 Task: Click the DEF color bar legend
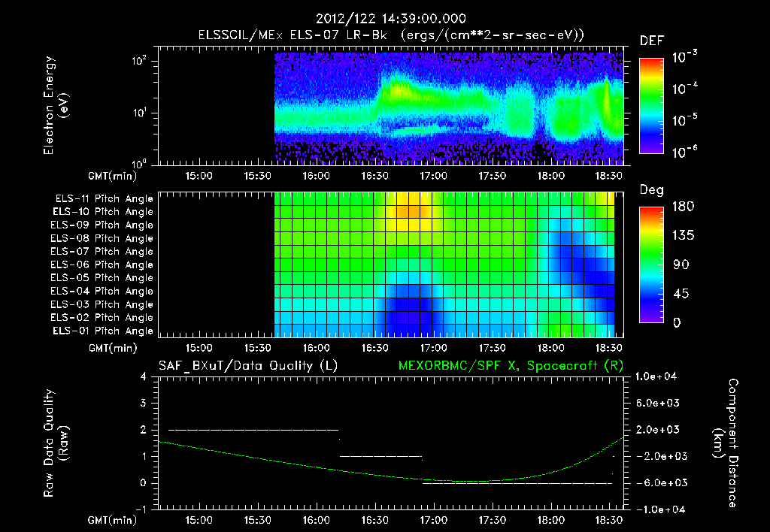pos(651,106)
